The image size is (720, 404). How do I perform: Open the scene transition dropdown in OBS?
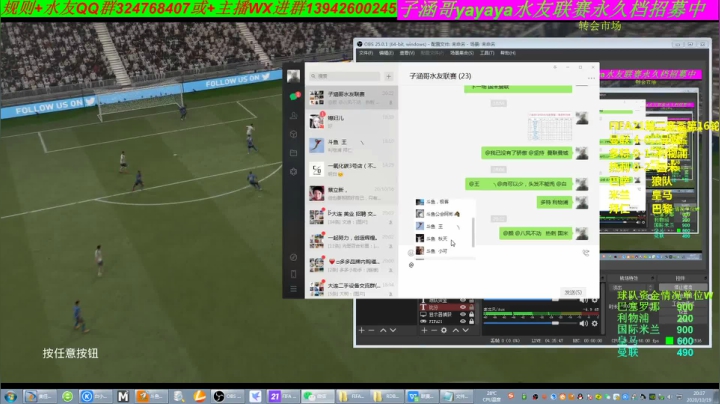click(630, 287)
